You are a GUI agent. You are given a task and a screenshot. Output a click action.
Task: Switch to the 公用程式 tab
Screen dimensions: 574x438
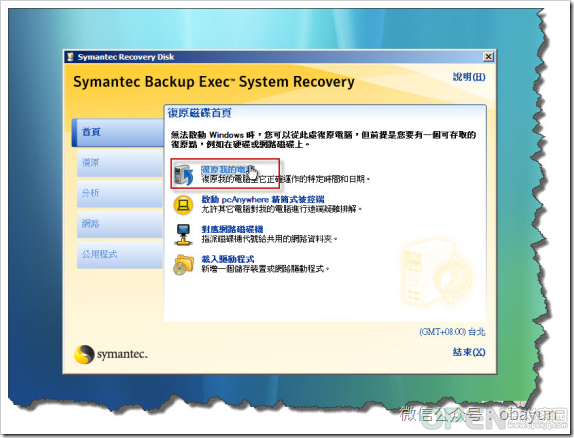pyautogui.click(x=120, y=255)
